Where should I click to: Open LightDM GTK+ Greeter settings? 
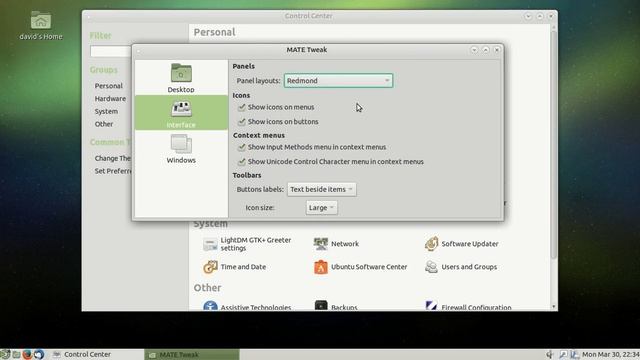(x=248, y=244)
